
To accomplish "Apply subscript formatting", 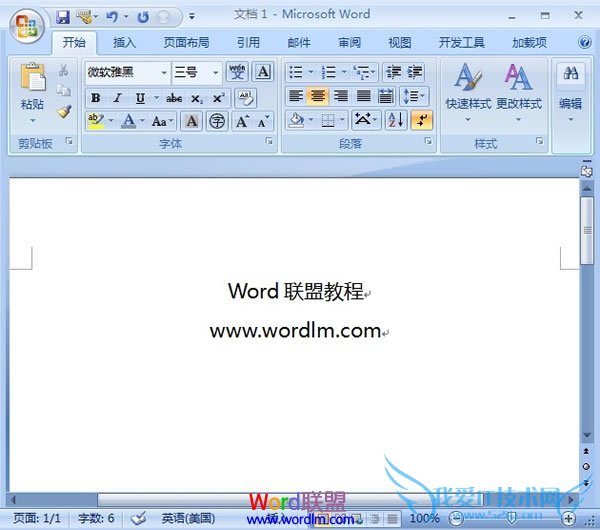I will (197, 98).
